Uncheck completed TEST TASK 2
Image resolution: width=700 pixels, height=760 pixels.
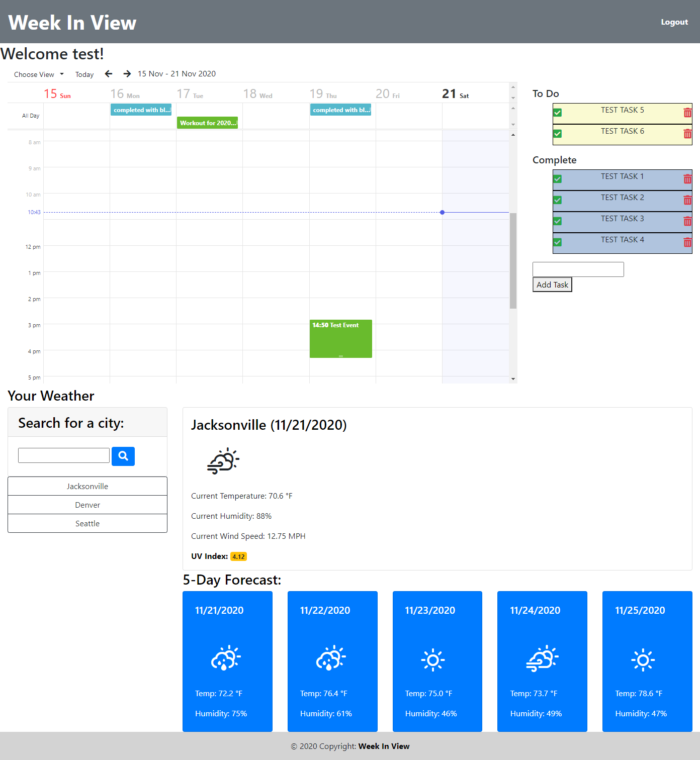(x=558, y=200)
